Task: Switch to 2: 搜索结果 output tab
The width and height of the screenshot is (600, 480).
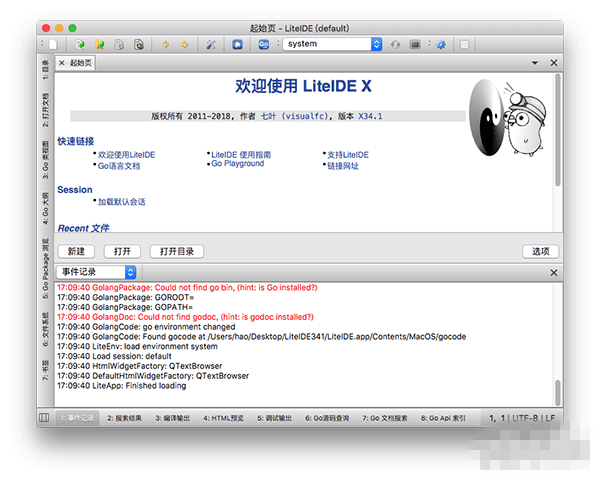Action: [x=124, y=418]
